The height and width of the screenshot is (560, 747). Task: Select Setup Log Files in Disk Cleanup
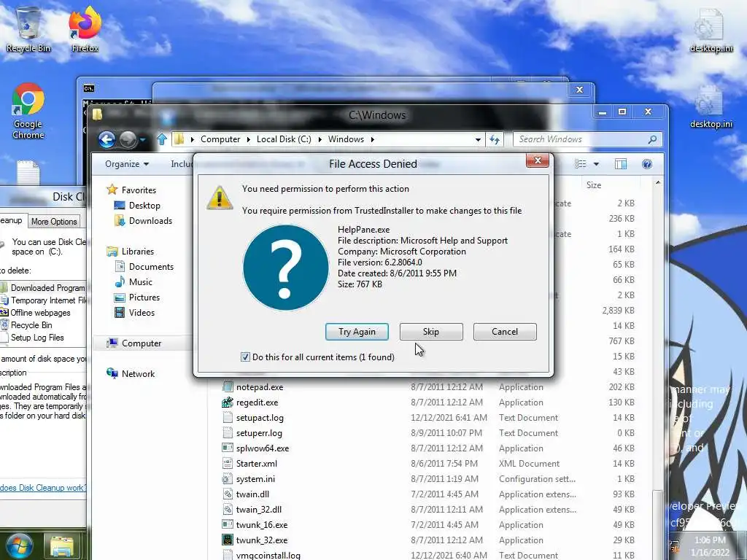click(37, 338)
